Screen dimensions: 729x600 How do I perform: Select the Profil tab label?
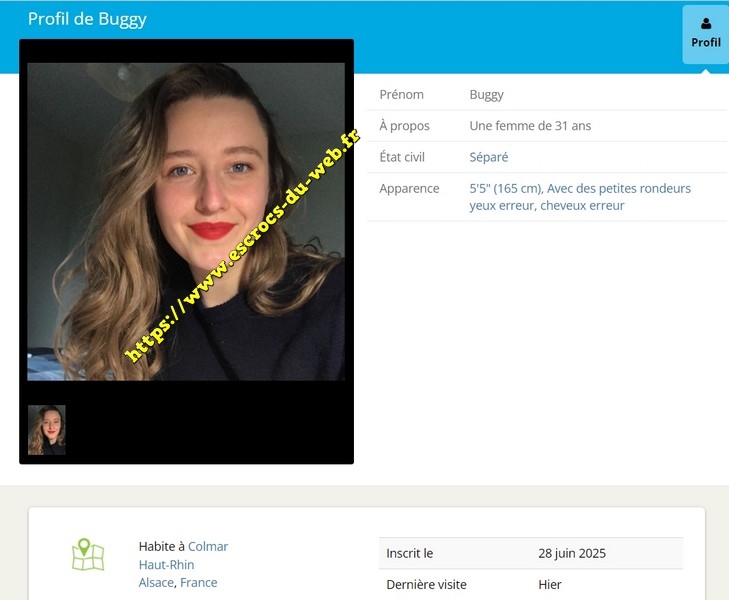click(706, 43)
